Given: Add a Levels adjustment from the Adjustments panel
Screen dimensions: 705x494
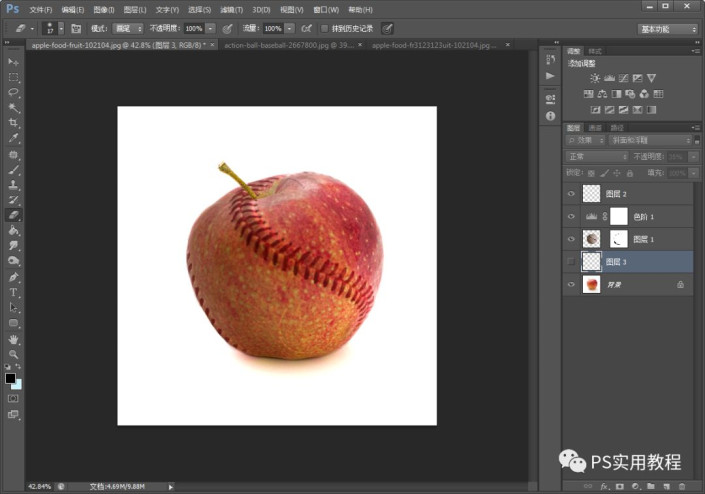Looking at the screenshot, I should pos(609,78).
